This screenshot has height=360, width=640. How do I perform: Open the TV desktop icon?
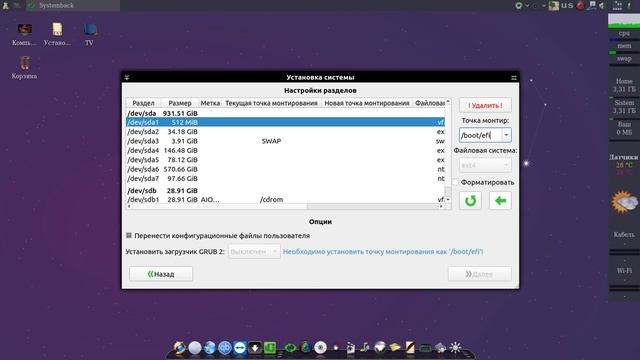[90, 34]
